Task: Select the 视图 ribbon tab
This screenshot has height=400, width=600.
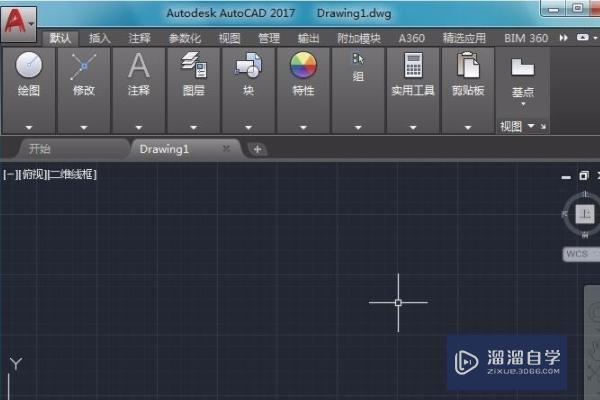Action: click(229, 38)
